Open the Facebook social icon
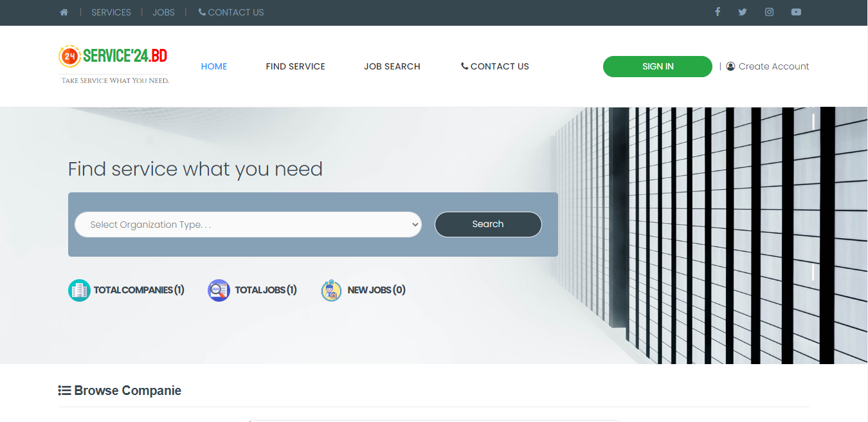This screenshot has width=868, height=422. (718, 12)
